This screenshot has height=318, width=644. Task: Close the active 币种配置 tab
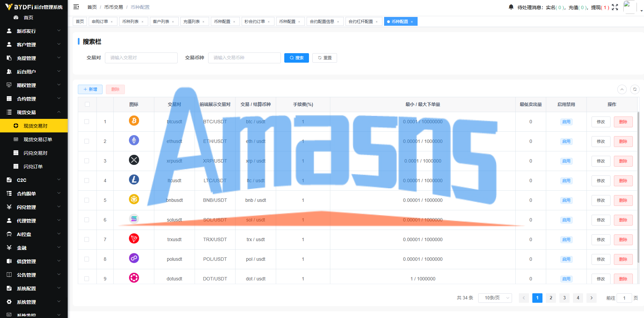pos(412,22)
